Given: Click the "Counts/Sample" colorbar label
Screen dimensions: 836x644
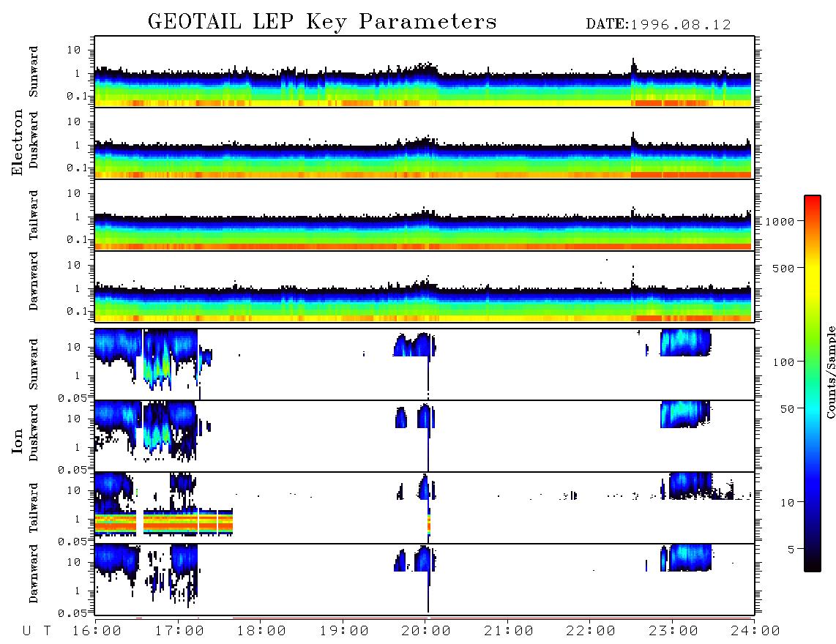Looking at the screenshot, I should (830, 372).
